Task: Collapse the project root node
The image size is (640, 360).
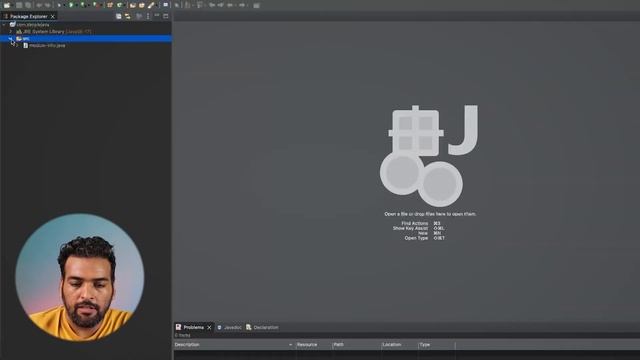Action: (x=4, y=24)
